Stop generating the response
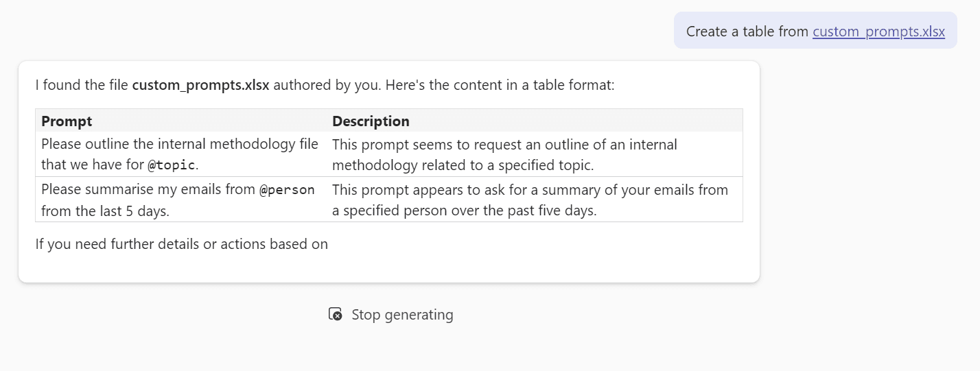The width and height of the screenshot is (980, 371). point(391,314)
